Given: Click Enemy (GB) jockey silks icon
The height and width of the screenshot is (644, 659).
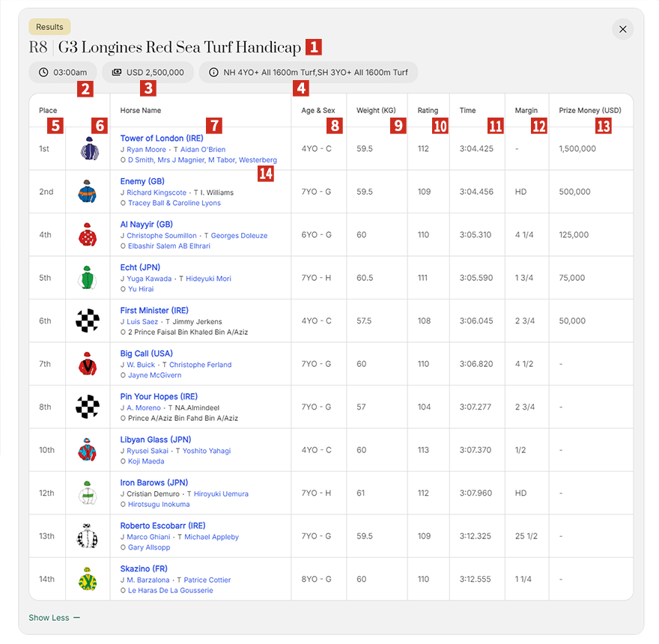Looking at the screenshot, I should coord(88,192).
